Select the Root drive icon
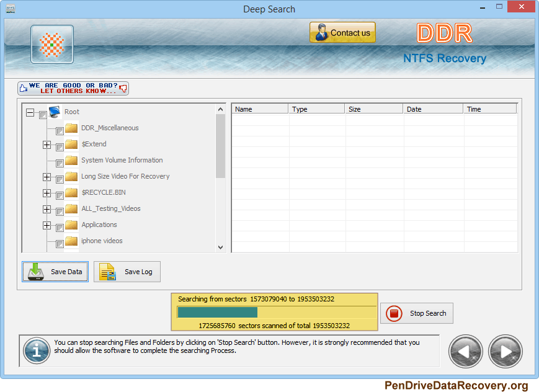539x392 pixels. point(55,110)
